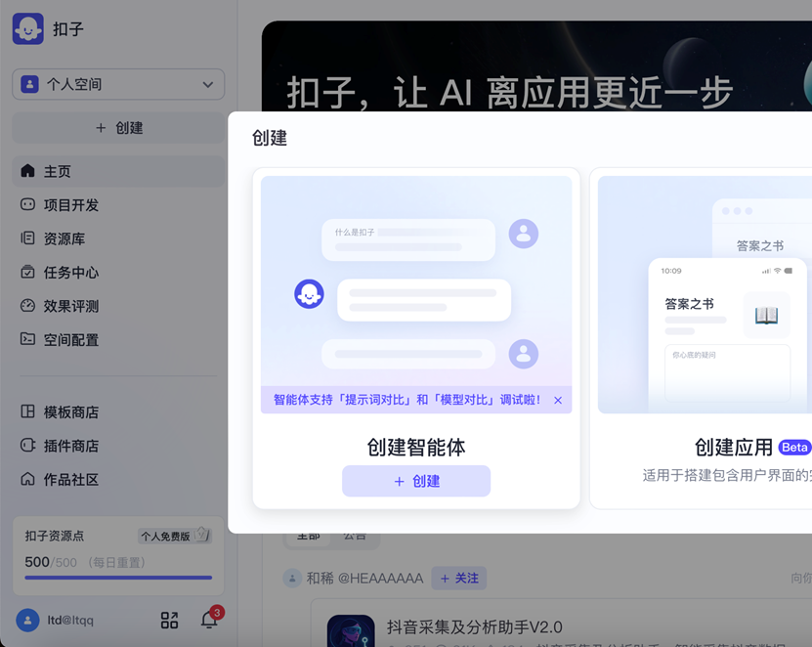
Task: Click the 任务中心 task center icon
Action: coord(27,273)
